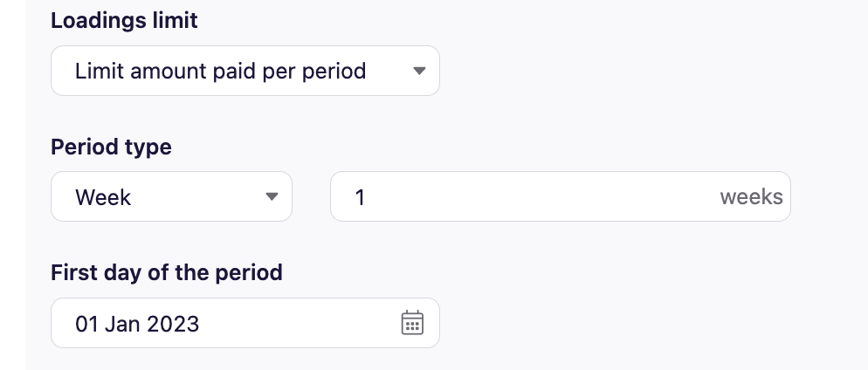Open the calendar date picker icon

(x=411, y=324)
